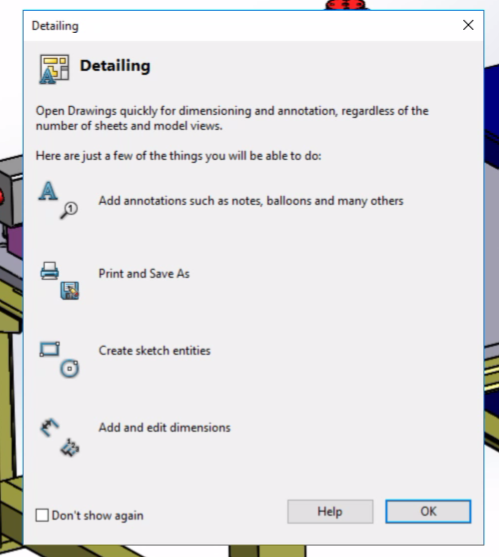Click the Detailing title bar text
This screenshot has width=499, height=557.
click(x=55, y=26)
